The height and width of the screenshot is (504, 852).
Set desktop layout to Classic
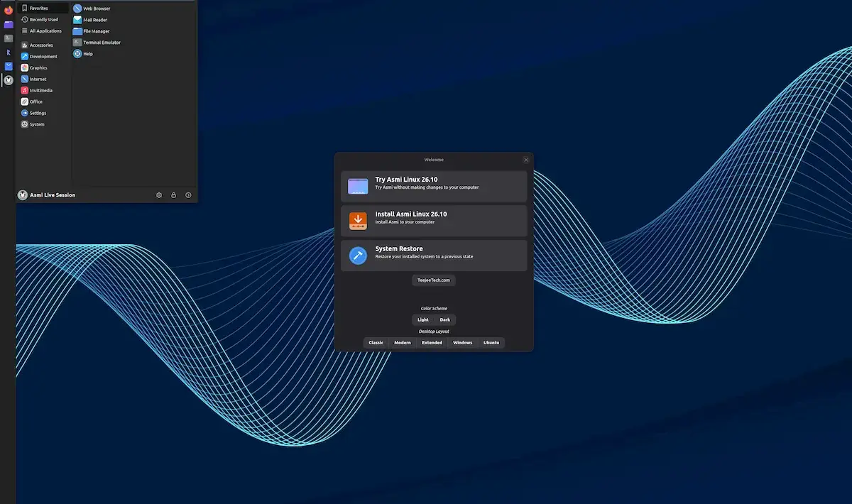point(376,343)
